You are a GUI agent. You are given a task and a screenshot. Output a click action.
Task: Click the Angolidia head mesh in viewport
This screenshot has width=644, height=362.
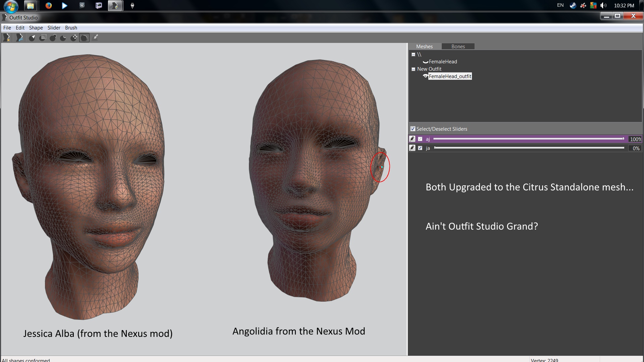(x=317, y=181)
